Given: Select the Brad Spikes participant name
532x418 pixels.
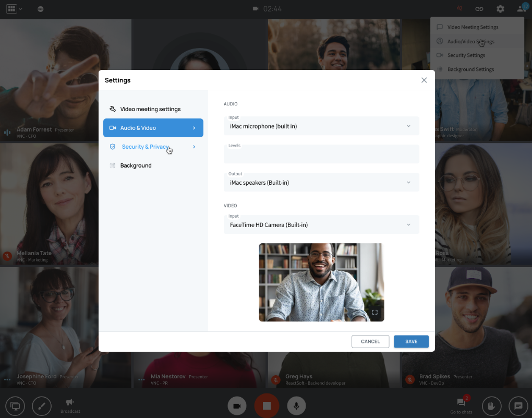Looking at the screenshot, I should click(434, 376).
